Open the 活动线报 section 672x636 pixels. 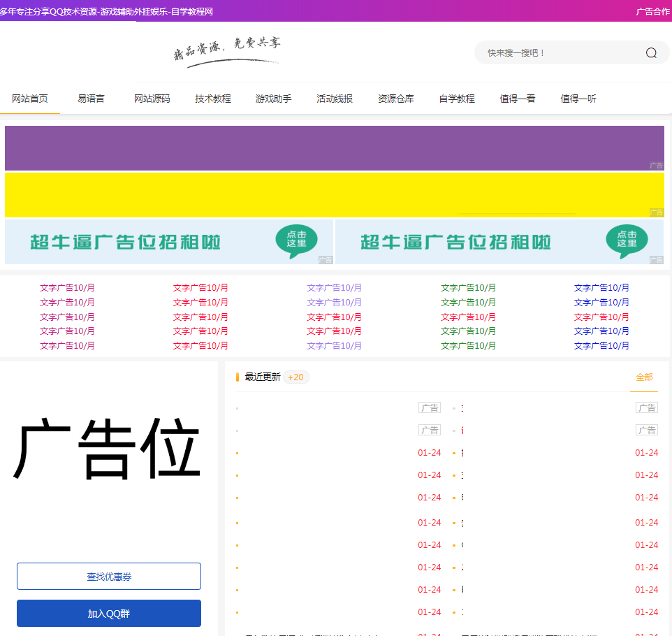pos(334,99)
